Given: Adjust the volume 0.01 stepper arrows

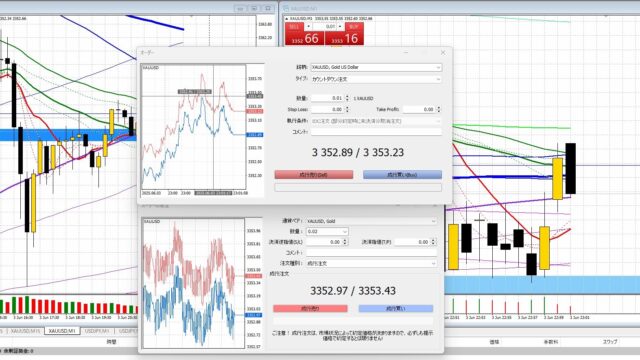Looking at the screenshot, I should tap(347, 98).
